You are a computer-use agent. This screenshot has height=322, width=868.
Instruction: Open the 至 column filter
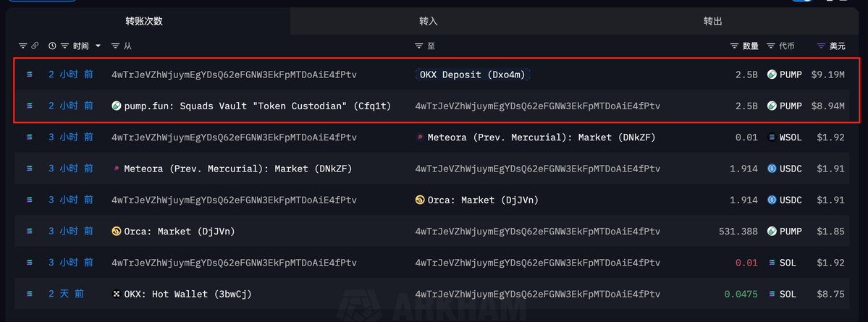[x=419, y=46]
